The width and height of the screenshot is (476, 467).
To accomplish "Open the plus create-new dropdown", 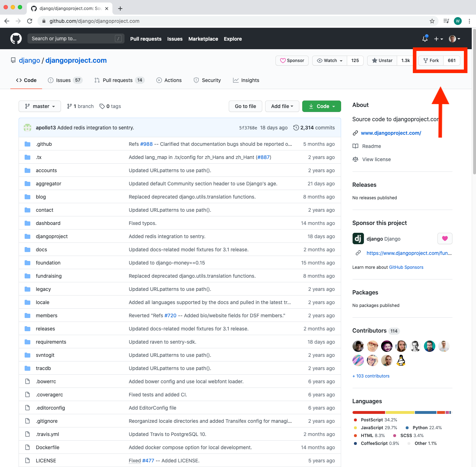I will 439,39.
